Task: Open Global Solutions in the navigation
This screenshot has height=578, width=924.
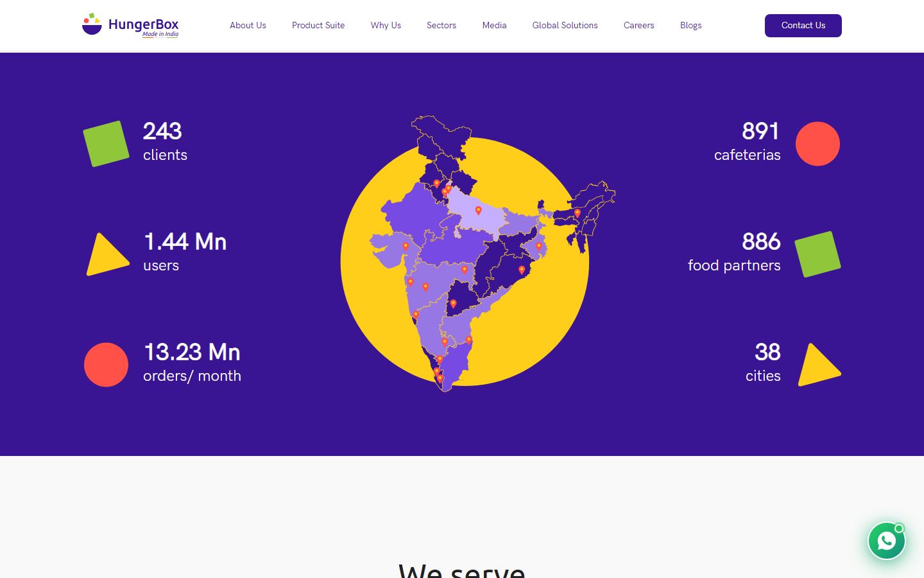Action: [x=565, y=26]
